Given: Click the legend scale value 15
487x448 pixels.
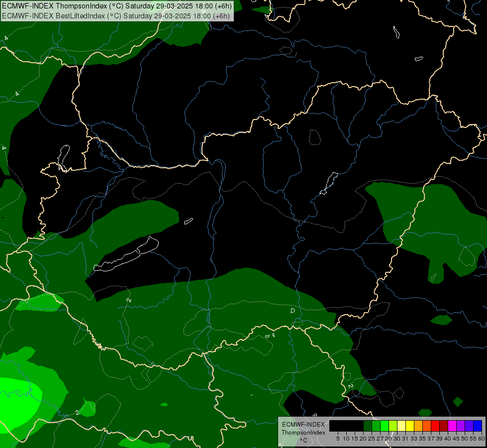Looking at the screenshot, I should tap(355, 439).
